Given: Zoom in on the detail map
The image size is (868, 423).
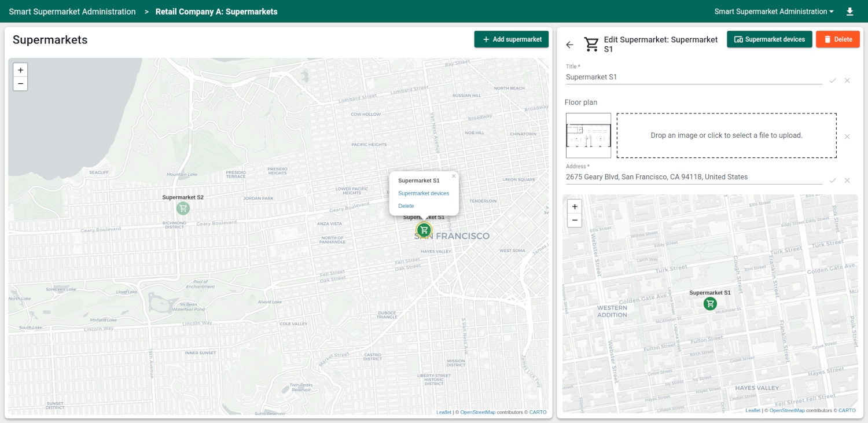Looking at the screenshot, I should click(x=575, y=207).
